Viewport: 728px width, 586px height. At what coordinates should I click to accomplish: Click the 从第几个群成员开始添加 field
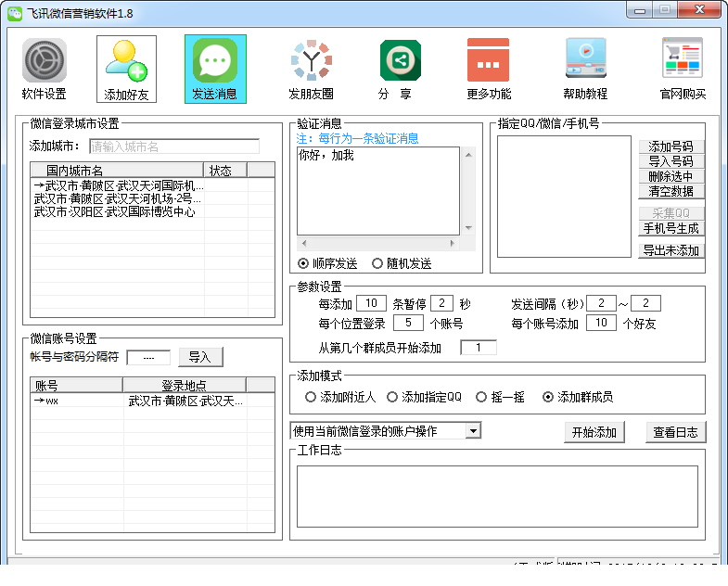click(x=479, y=348)
